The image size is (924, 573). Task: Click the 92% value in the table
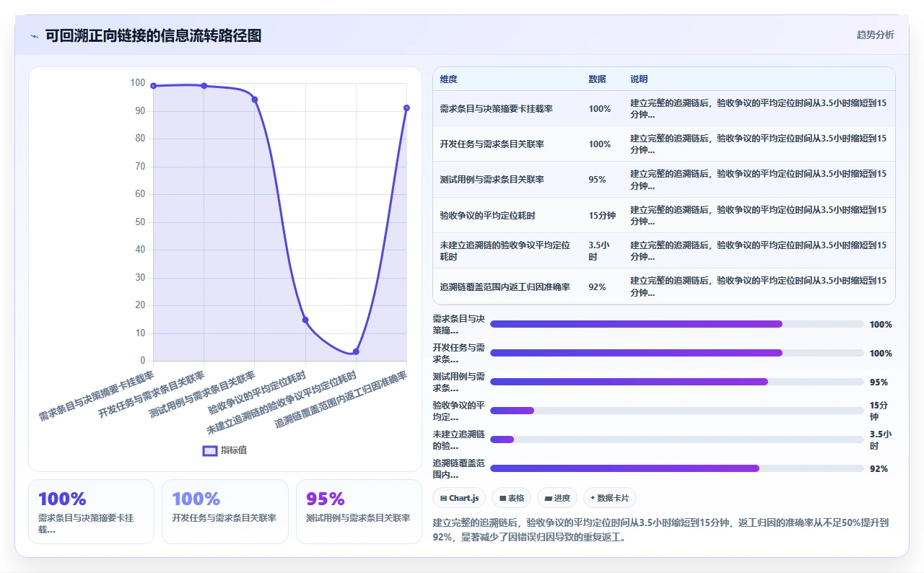click(597, 287)
